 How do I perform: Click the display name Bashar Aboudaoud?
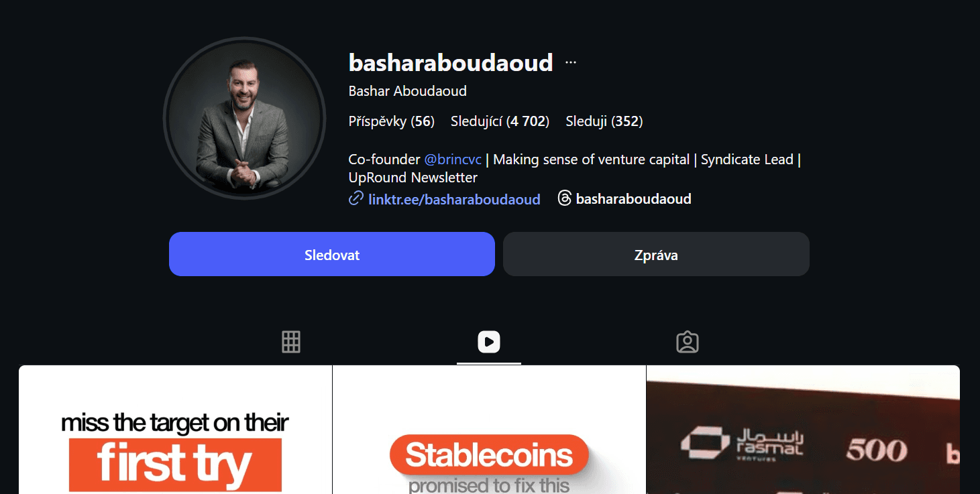tap(408, 90)
